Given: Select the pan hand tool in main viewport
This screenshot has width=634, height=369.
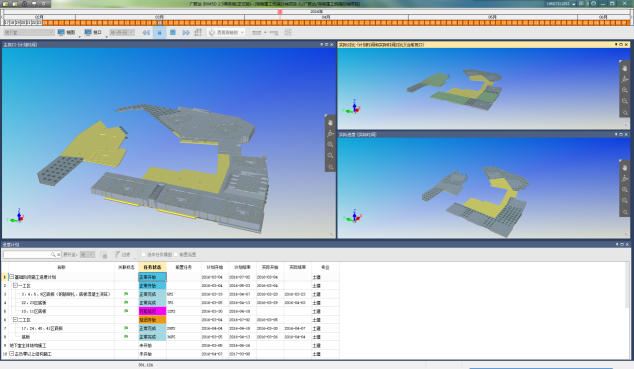Looking at the screenshot, I should 330,122.
